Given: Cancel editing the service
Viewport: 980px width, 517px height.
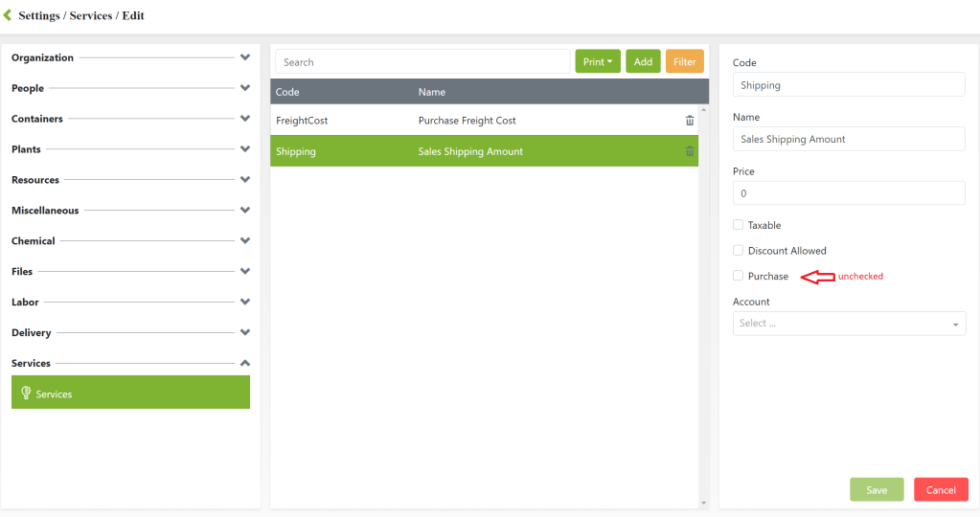Looking at the screenshot, I should tap(940, 489).
